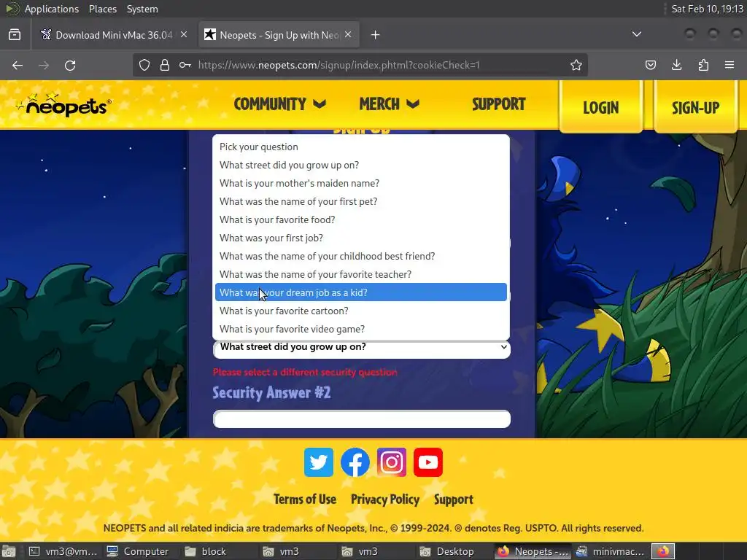Close the Download Mini vMac tab
This screenshot has width=747, height=560.
[184, 35]
